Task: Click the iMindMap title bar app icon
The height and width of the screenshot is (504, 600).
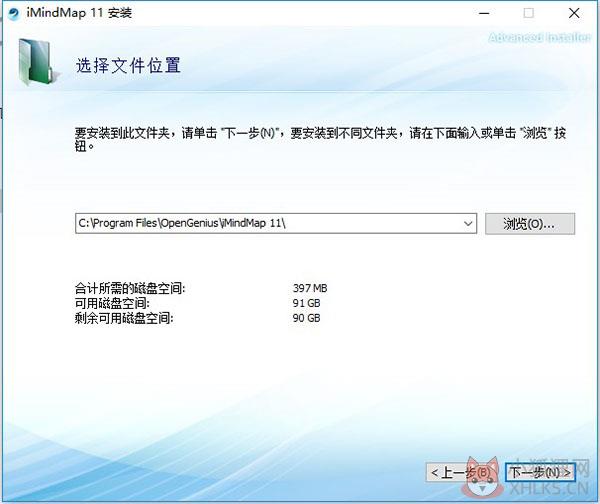Action: point(14,14)
